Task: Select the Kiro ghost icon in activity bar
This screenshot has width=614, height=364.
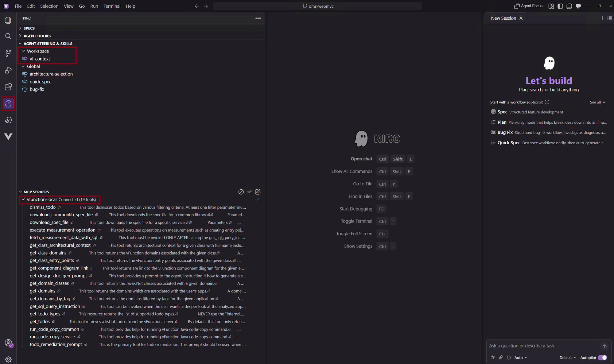Action: click(x=8, y=104)
